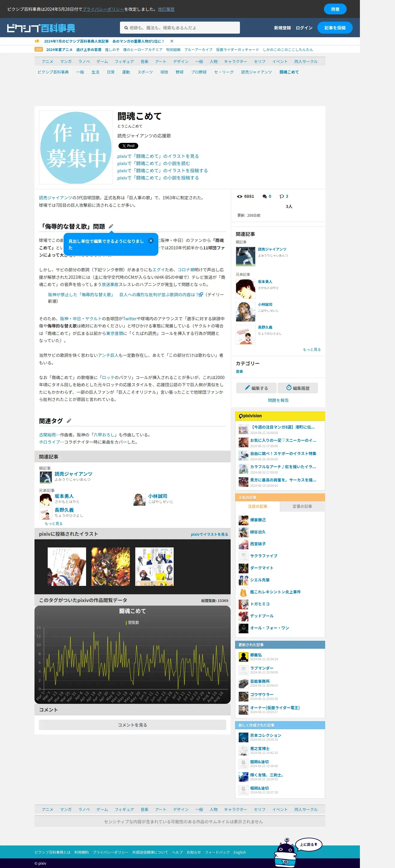Close the monthly popular articles banner
Screen dimensions: 395x868
coord(172,41)
